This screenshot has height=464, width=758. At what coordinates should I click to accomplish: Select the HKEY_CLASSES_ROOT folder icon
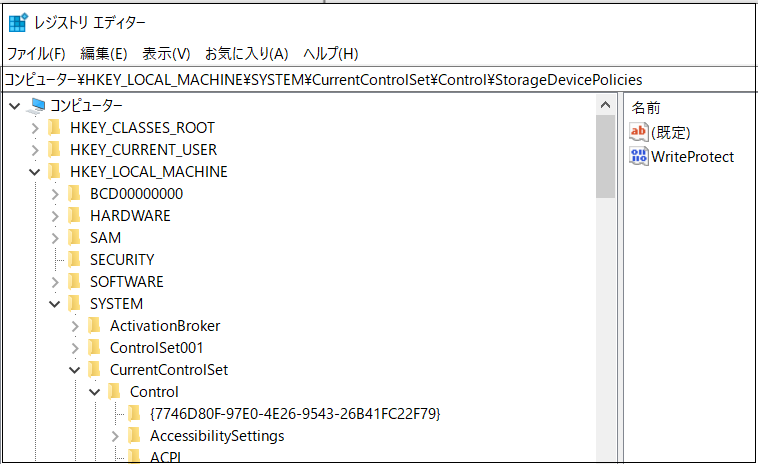[x=55, y=128]
